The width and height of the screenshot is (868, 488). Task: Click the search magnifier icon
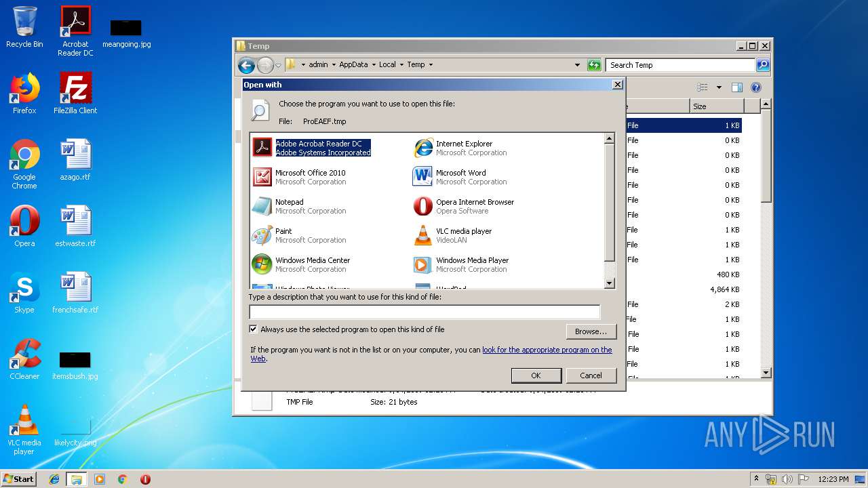pyautogui.click(x=763, y=65)
